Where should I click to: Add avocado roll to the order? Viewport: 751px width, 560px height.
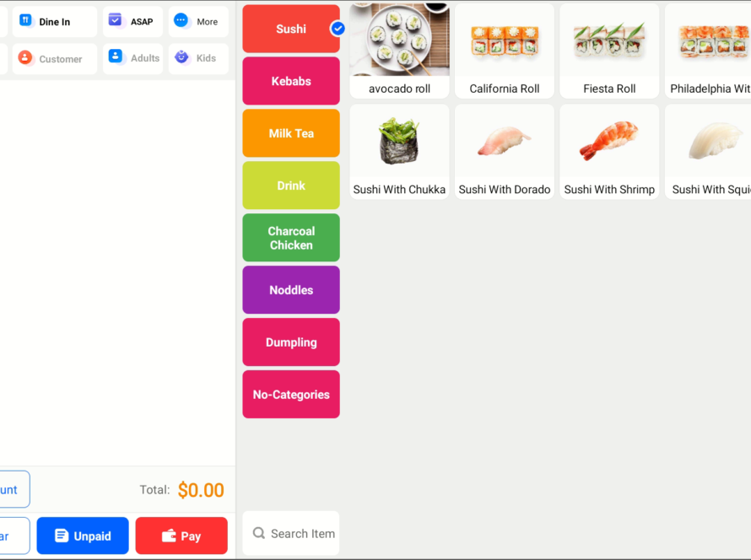[399, 51]
